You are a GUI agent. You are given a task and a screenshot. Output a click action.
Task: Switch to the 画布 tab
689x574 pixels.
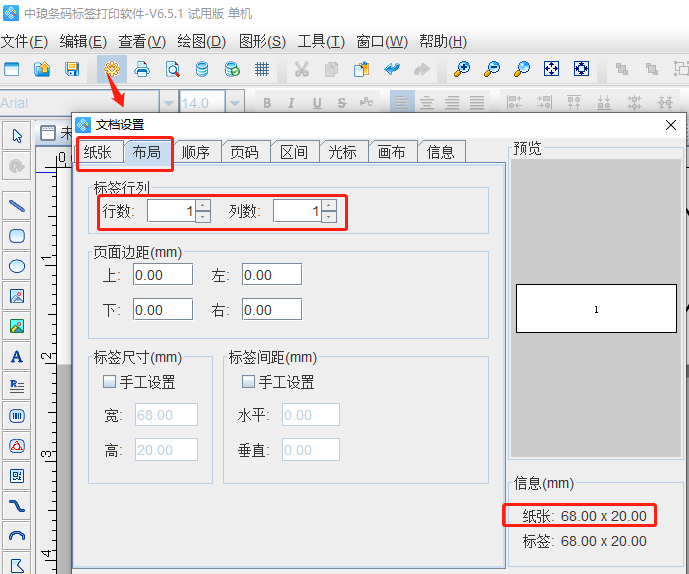click(391, 152)
